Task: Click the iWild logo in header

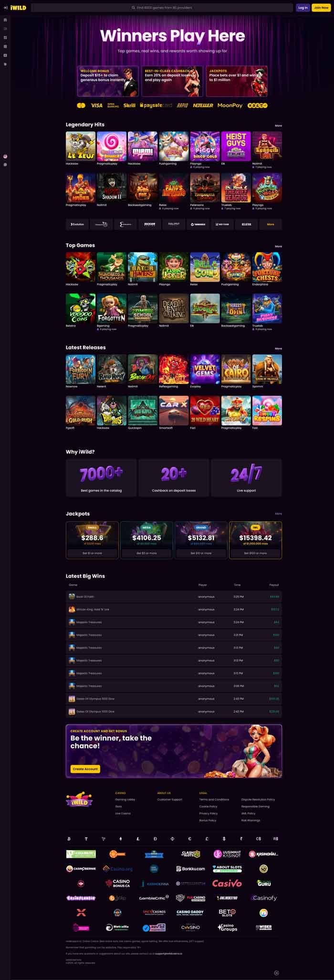Action: (x=18, y=8)
